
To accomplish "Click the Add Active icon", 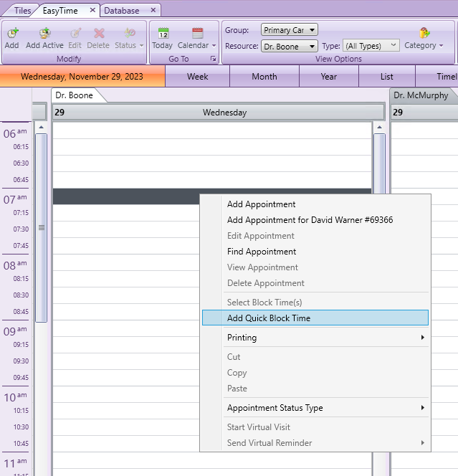I will click(x=44, y=34).
